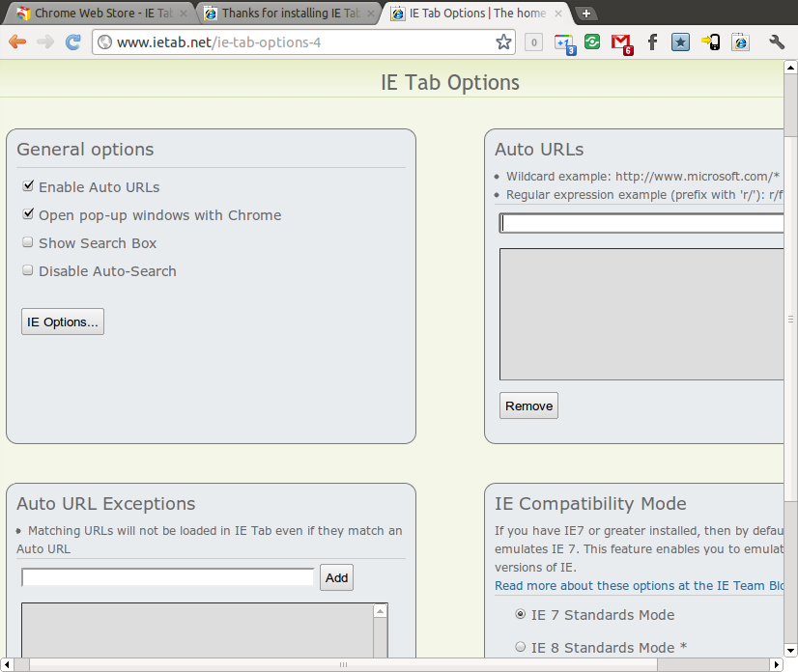Click the green sync extension icon
798x672 pixels.
592,42
